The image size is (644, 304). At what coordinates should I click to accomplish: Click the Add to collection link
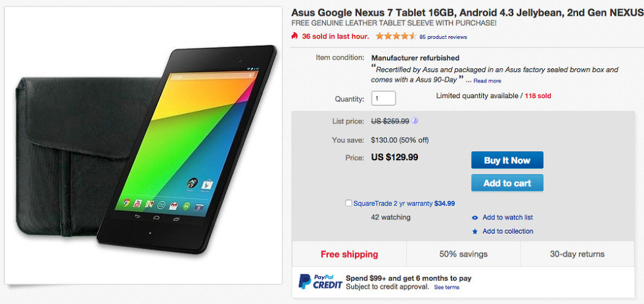pyautogui.click(x=507, y=231)
